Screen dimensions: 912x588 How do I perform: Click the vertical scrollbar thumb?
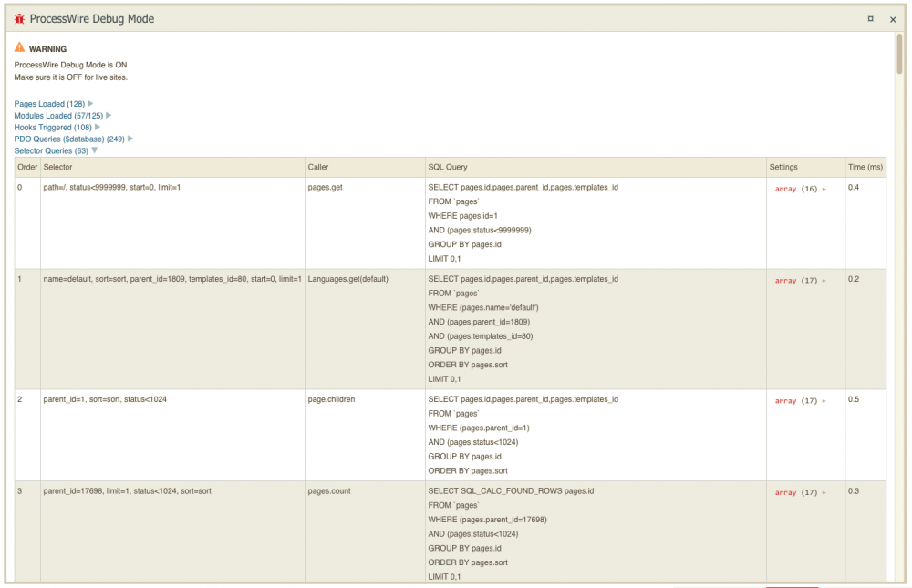(x=900, y=55)
